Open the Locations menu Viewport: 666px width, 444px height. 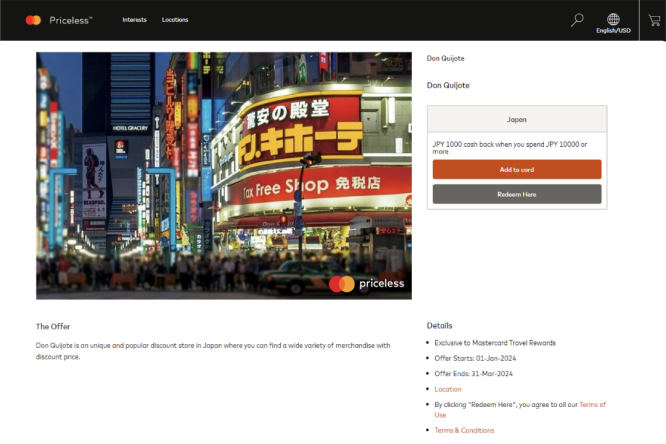click(x=175, y=20)
